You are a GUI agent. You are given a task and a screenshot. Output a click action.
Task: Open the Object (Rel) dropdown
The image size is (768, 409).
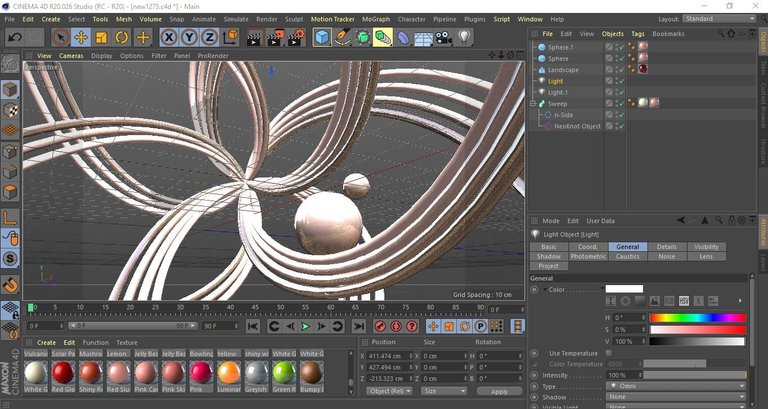click(x=389, y=391)
